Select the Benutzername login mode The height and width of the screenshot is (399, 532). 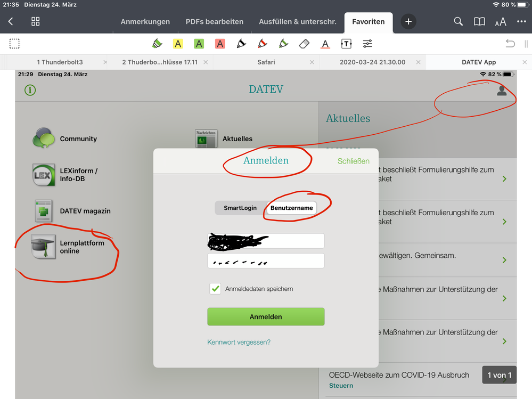click(292, 208)
